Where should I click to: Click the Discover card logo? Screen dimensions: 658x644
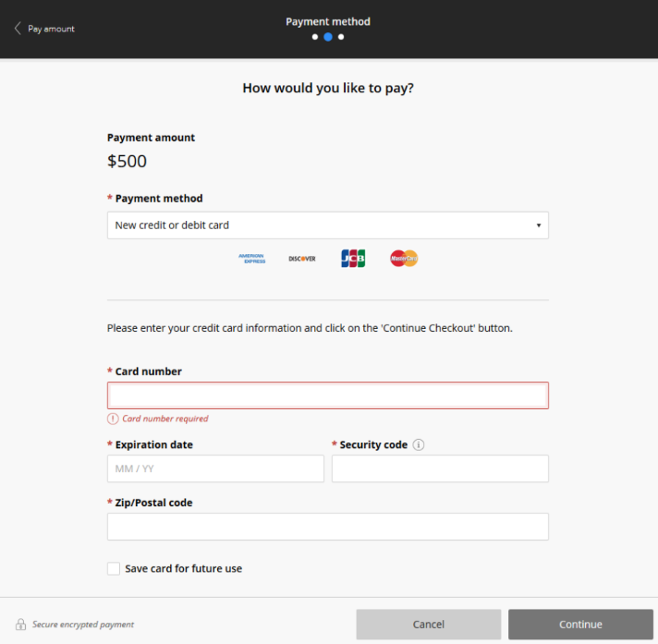[x=301, y=259]
